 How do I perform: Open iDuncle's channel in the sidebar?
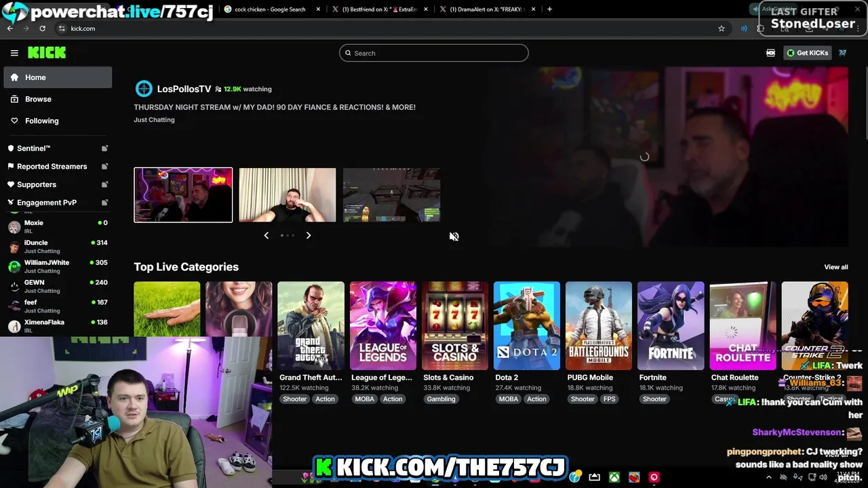coord(58,246)
